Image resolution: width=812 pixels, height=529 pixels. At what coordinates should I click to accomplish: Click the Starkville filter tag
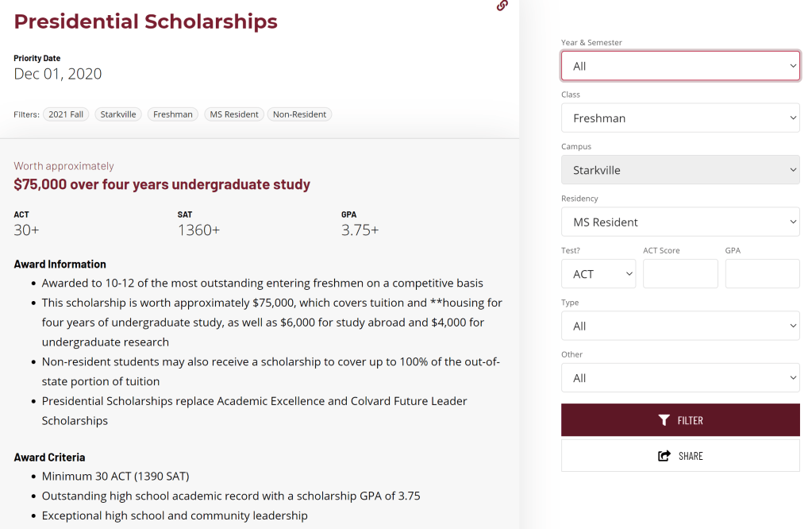click(118, 114)
